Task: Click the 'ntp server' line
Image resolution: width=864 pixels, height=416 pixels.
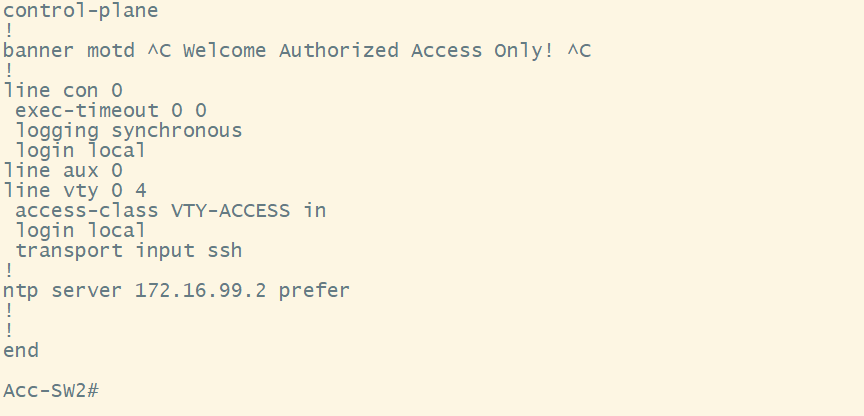Action: (60, 291)
